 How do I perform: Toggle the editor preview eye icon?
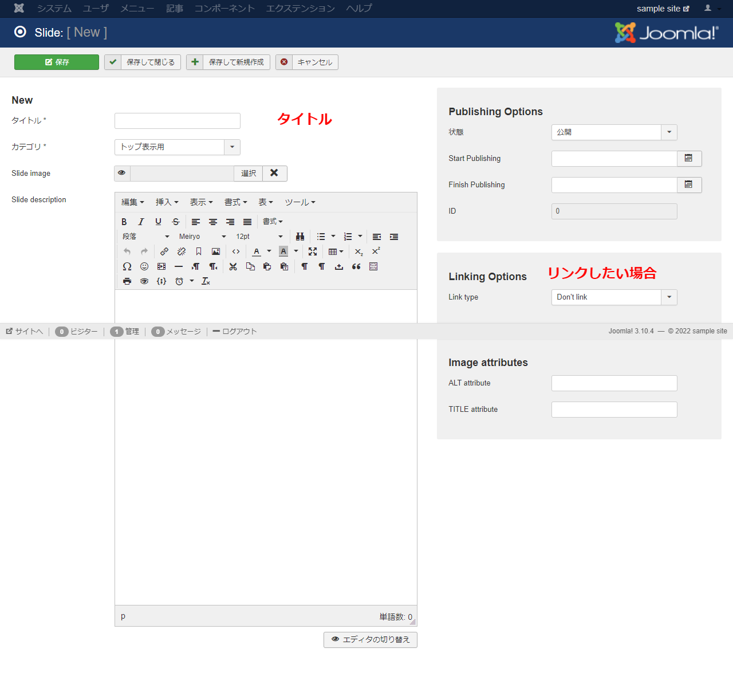coord(144,281)
